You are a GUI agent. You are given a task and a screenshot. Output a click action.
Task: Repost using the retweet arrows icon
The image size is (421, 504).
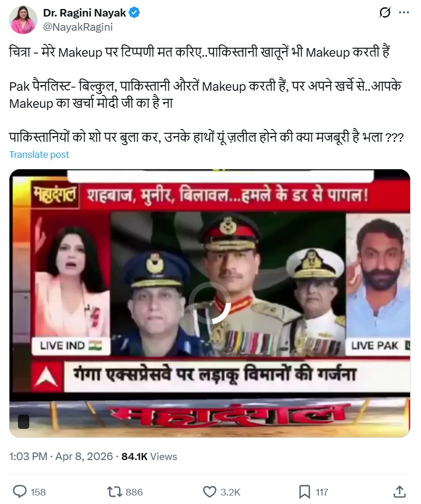pyautogui.click(x=114, y=492)
